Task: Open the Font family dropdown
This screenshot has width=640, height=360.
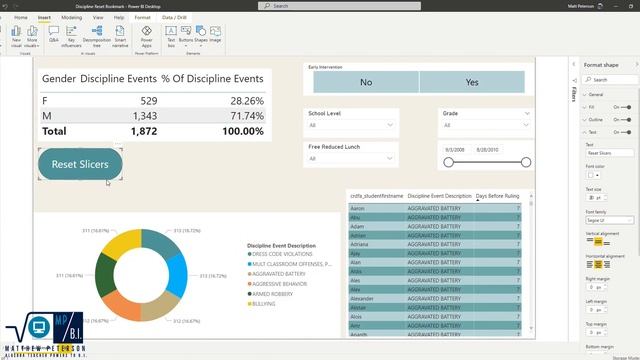Action: point(609,220)
